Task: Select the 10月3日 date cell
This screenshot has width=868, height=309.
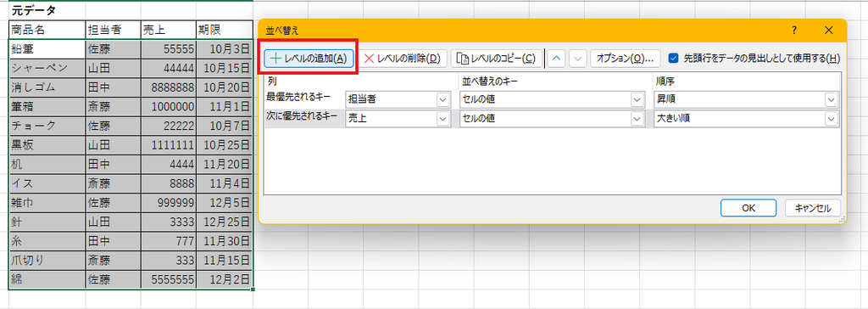Action: tap(225, 49)
